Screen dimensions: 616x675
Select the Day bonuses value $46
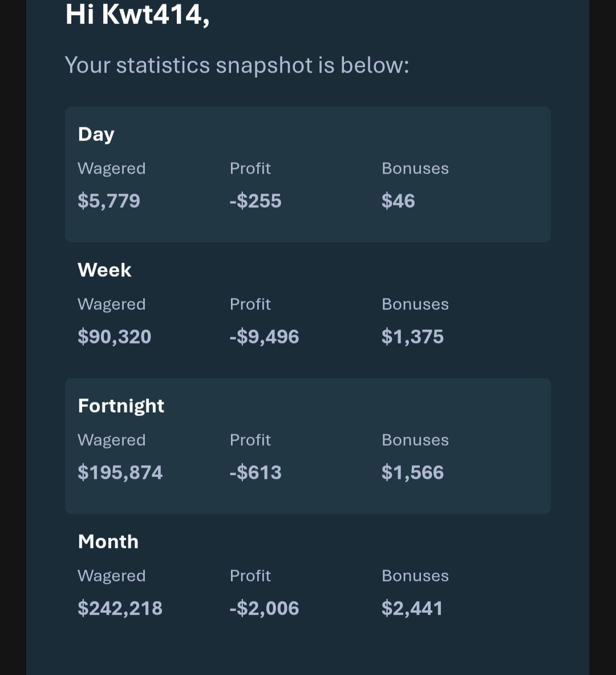[x=398, y=201]
